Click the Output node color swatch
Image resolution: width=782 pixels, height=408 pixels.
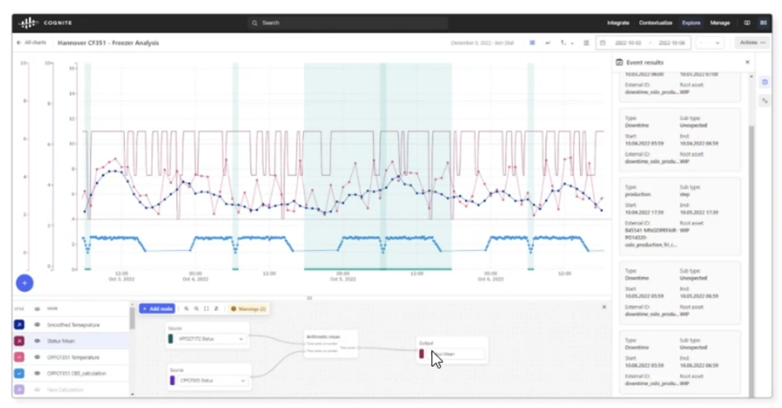point(422,353)
